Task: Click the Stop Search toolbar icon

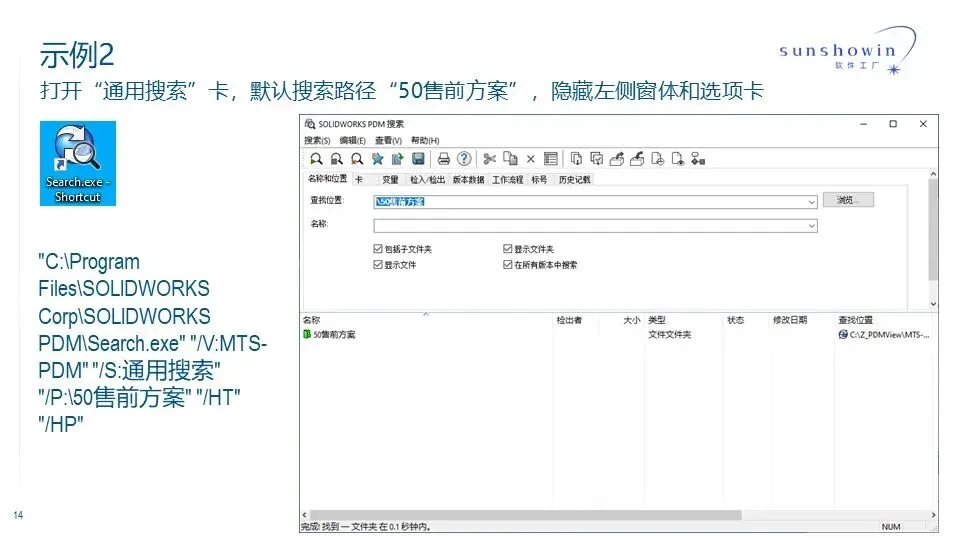Action: pyautogui.click(x=336, y=159)
